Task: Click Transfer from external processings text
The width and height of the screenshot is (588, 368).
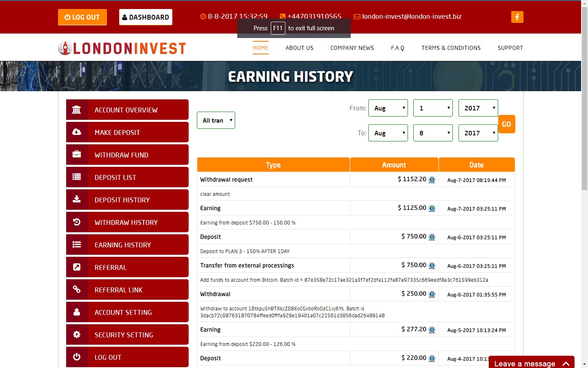Action: (x=247, y=265)
